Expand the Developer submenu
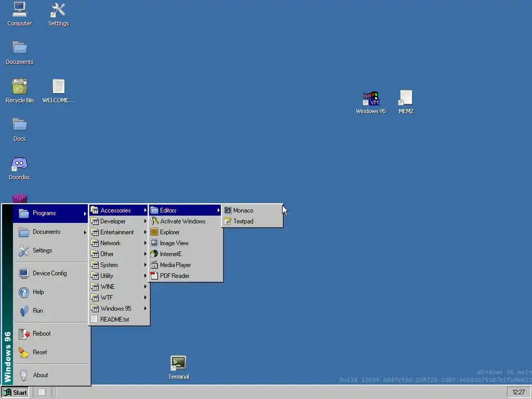The height and width of the screenshot is (399, 532). 119,221
